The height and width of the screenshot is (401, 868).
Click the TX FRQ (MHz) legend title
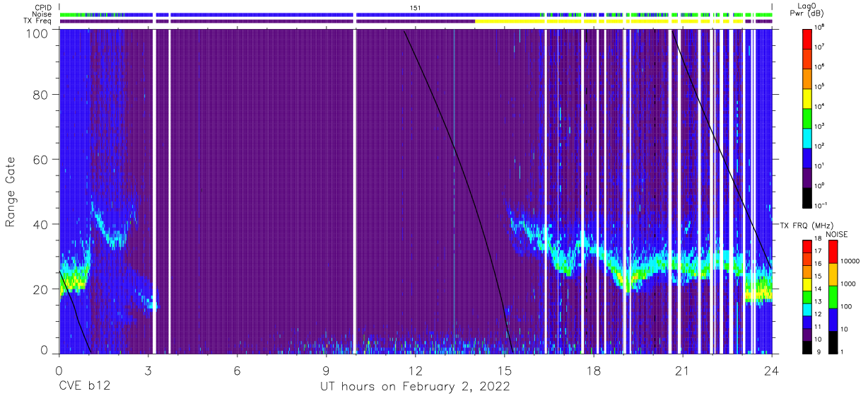pos(805,225)
